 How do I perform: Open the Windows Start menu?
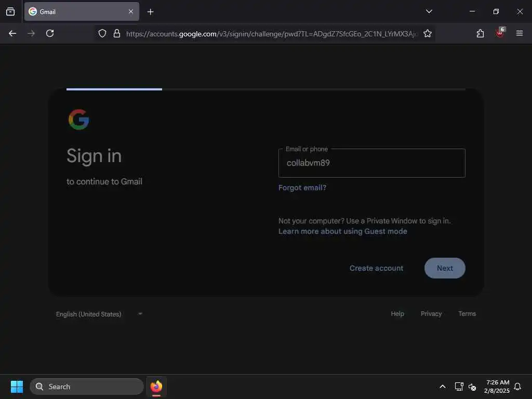pos(17,387)
